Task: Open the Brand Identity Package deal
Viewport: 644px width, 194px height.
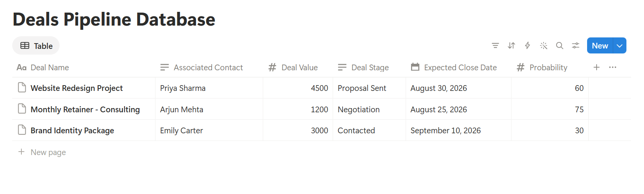Action: (72, 131)
